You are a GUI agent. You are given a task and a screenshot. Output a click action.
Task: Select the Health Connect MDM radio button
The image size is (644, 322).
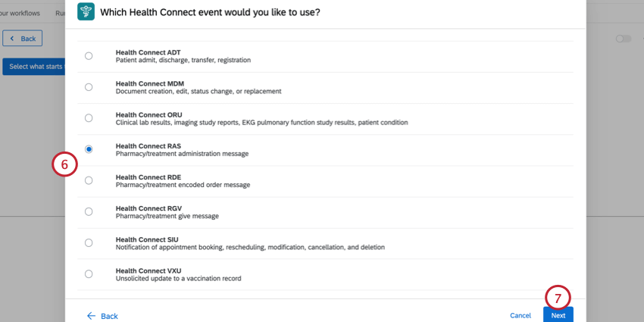89,87
